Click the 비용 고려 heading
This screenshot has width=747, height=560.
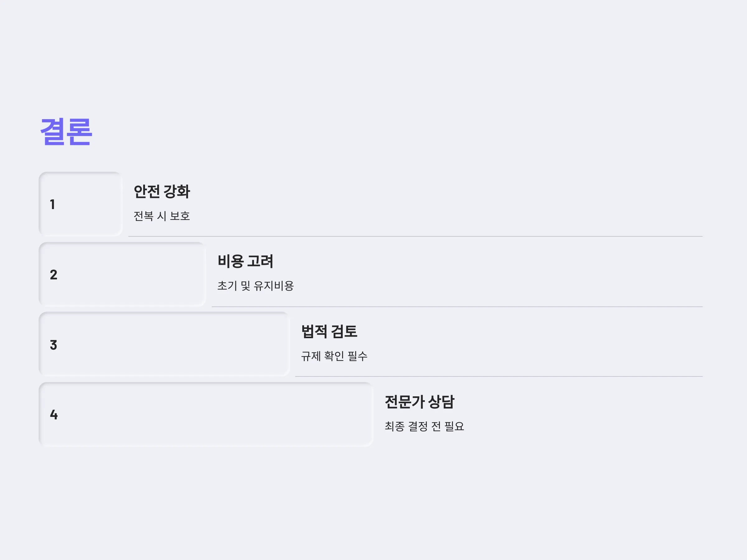245,261
